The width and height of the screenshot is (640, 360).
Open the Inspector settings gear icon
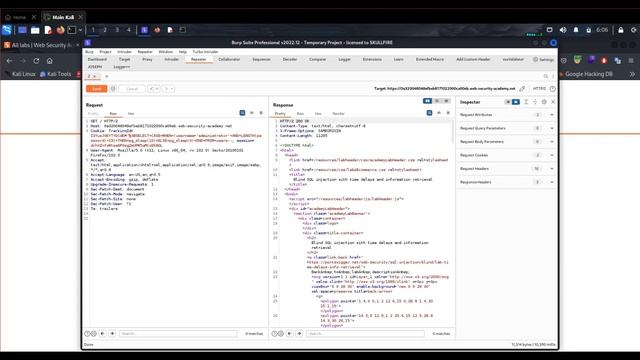pos(544,102)
